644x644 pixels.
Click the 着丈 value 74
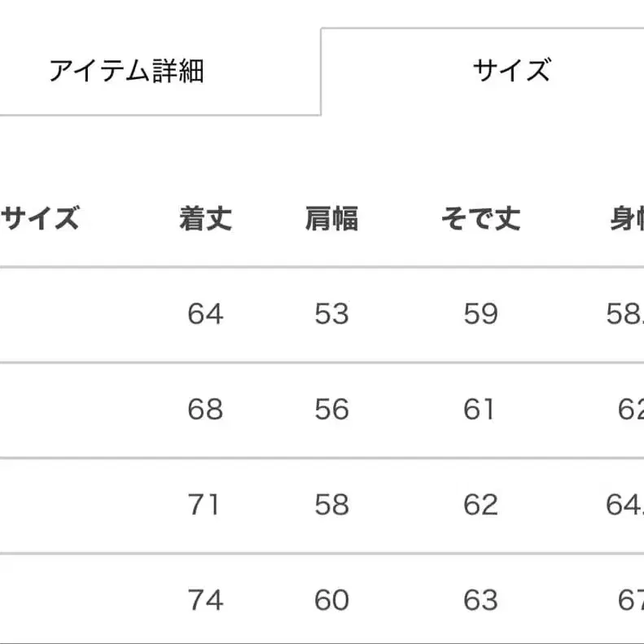(205, 600)
